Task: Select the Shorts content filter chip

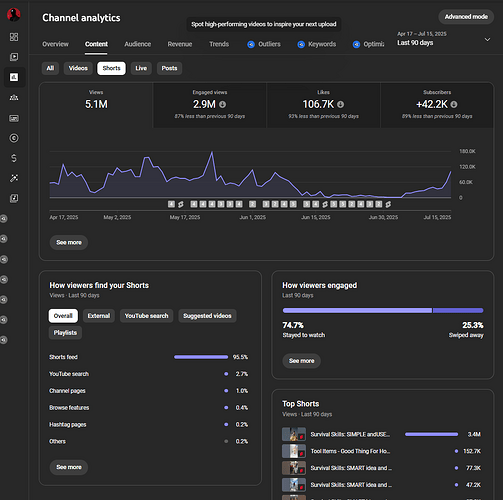Action: tap(111, 68)
